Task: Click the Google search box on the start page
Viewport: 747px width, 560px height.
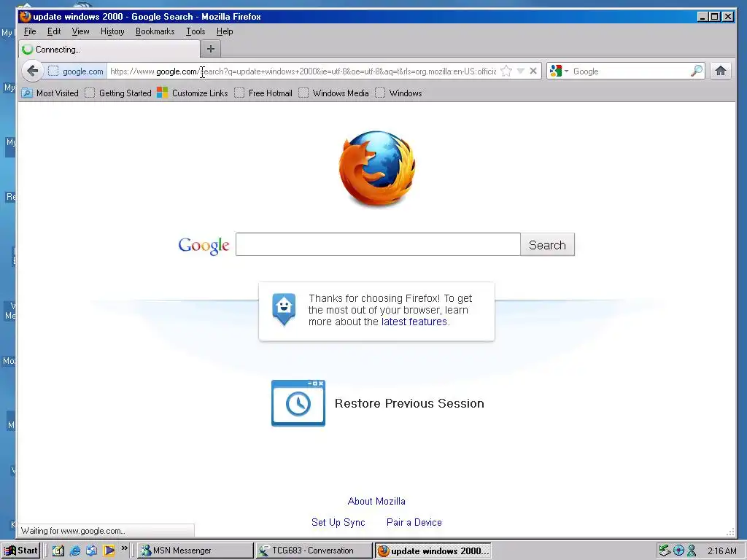Action: [x=378, y=244]
